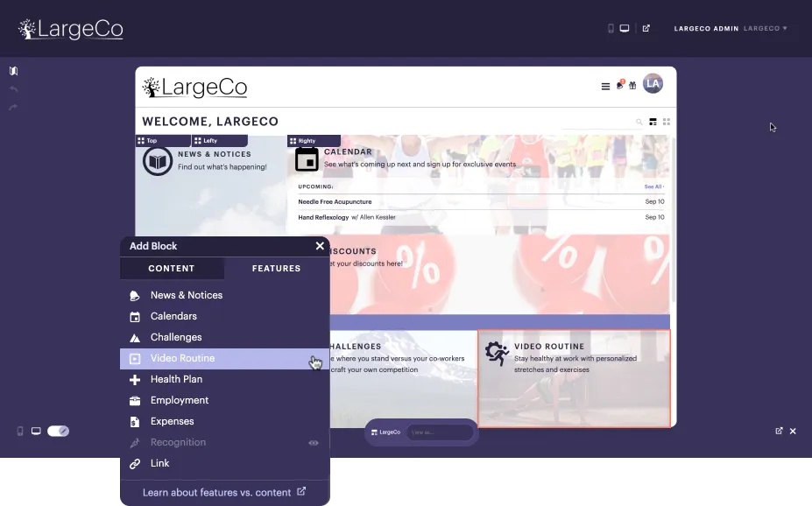This screenshot has width=812, height=506.
Task: Close the Add Block panel
Action: pyautogui.click(x=320, y=246)
